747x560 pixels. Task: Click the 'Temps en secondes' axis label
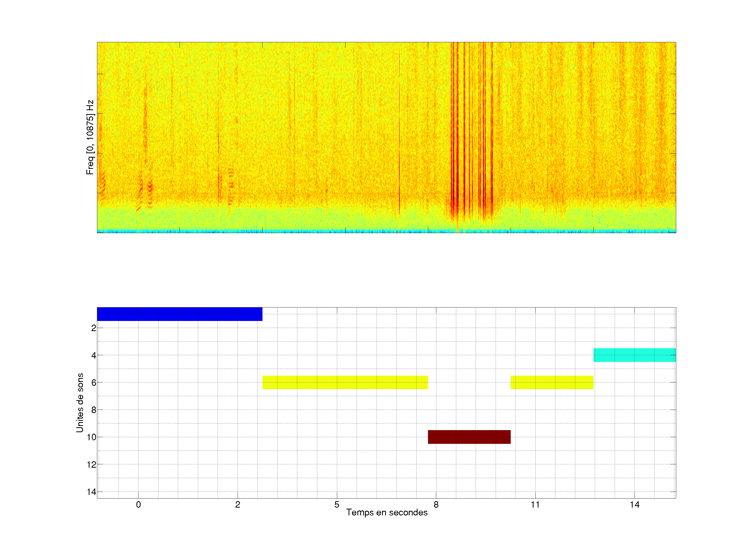click(x=387, y=512)
